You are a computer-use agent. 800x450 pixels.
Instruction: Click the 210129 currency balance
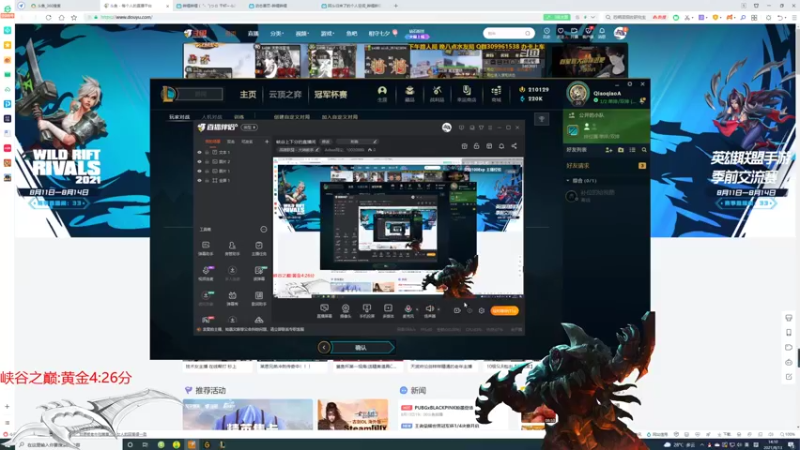tap(534, 89)
